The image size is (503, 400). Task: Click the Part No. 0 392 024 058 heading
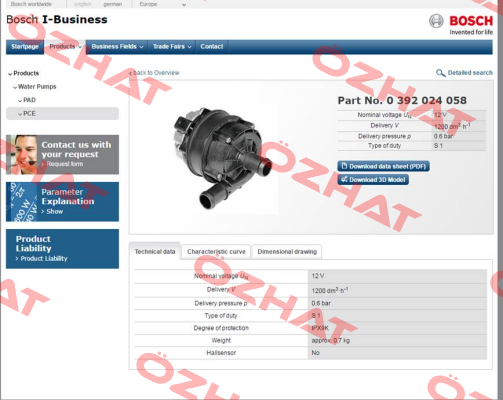pyautogui.click(x=402, y=100)
